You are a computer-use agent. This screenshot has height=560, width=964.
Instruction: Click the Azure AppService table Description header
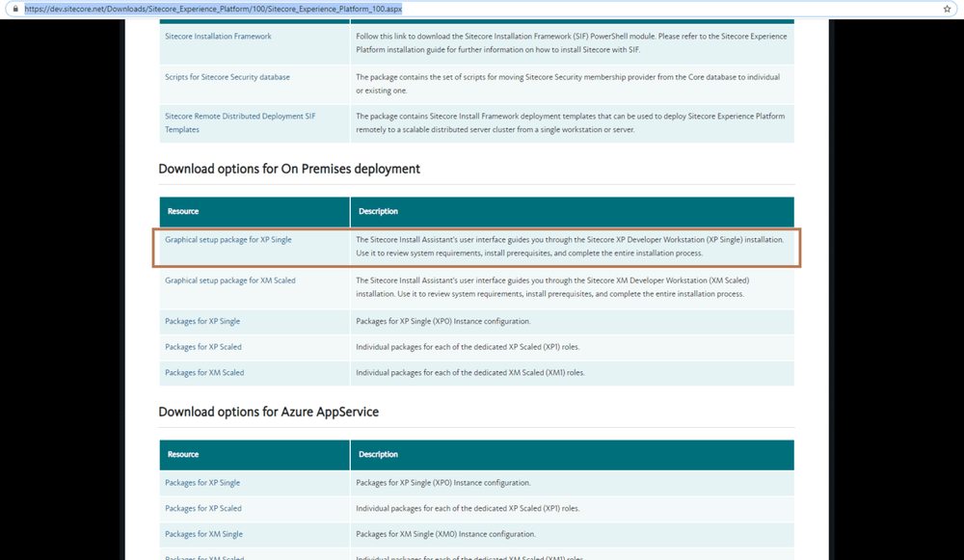click(x=378, y=454)
